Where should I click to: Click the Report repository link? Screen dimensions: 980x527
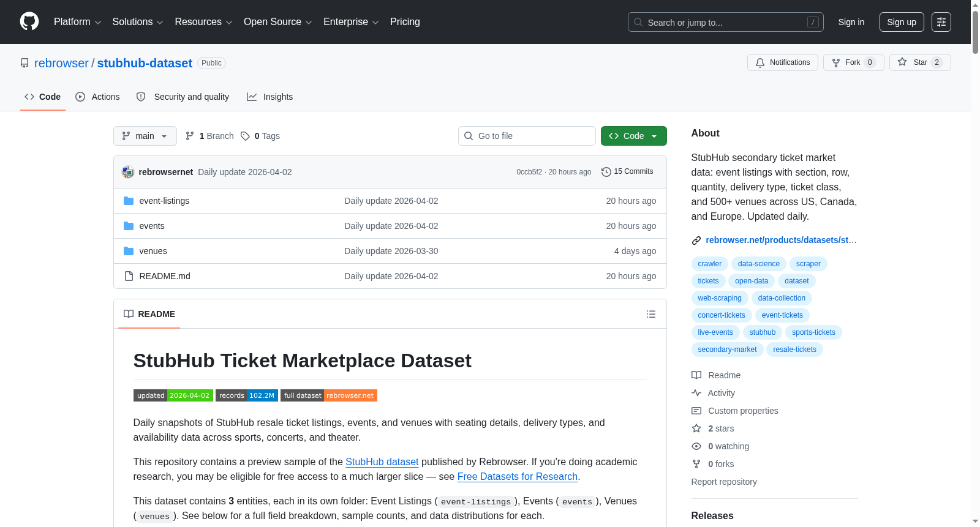point(724,482)
